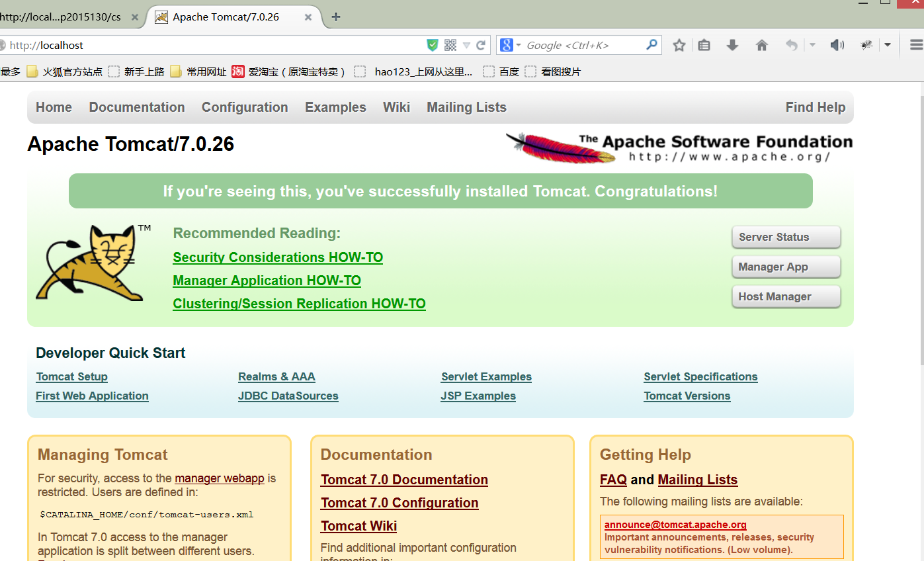The image size is (924, 561).
Task: Open Documentation in Tomcat nav bar
Action: click(137, 107)
